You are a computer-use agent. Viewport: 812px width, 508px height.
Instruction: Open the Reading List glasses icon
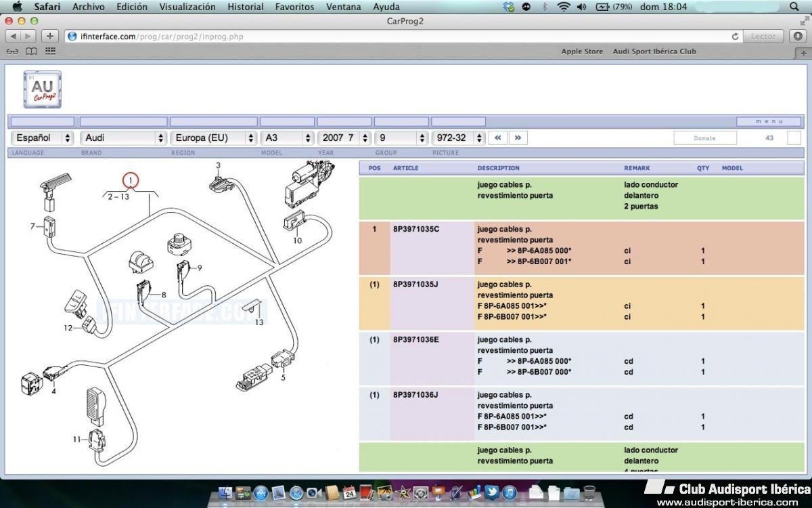pos(12,51)
